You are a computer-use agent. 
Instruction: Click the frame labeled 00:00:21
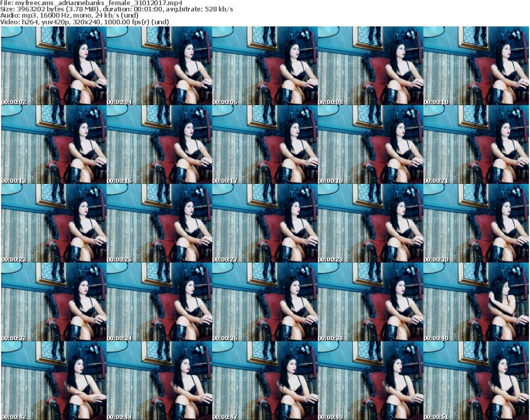click(x=476, y=144)
